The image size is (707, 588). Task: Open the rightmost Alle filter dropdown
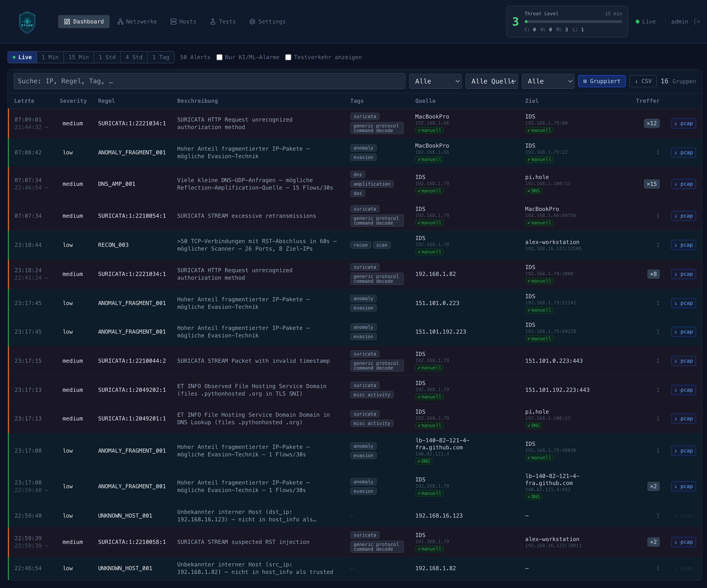[x=548, y=81]
